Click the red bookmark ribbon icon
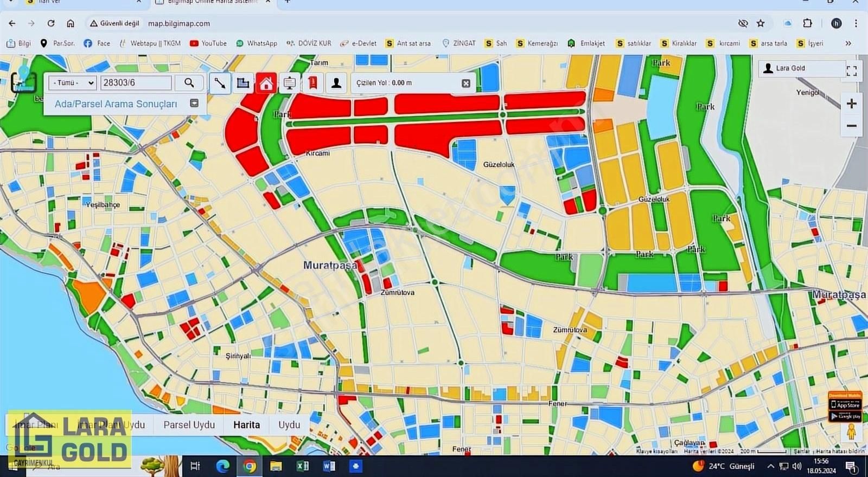The image size is (868, 477). [313, 83]
